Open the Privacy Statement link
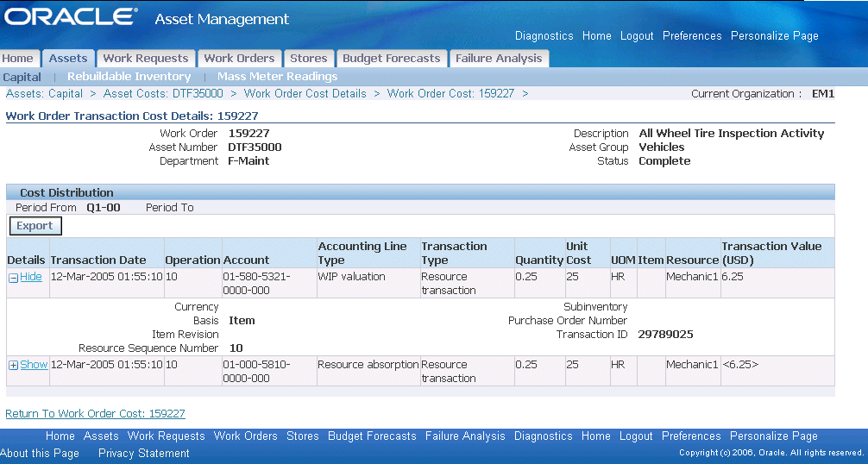The image size is (868, 464). pyautogui.click(x=144, y=454)
